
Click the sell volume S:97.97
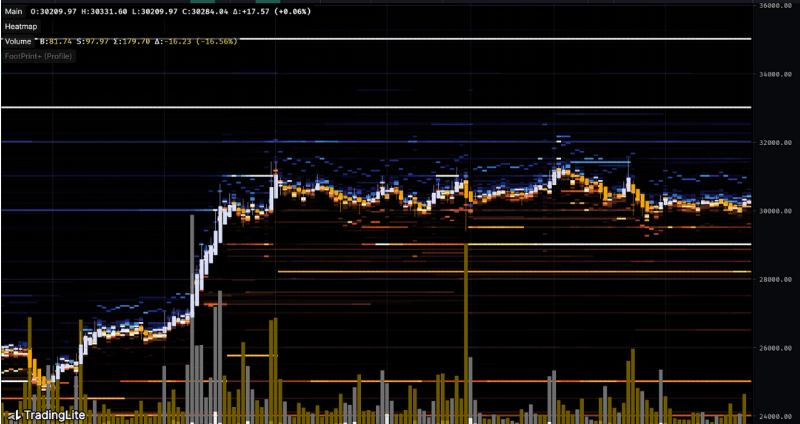click(93, 41)
